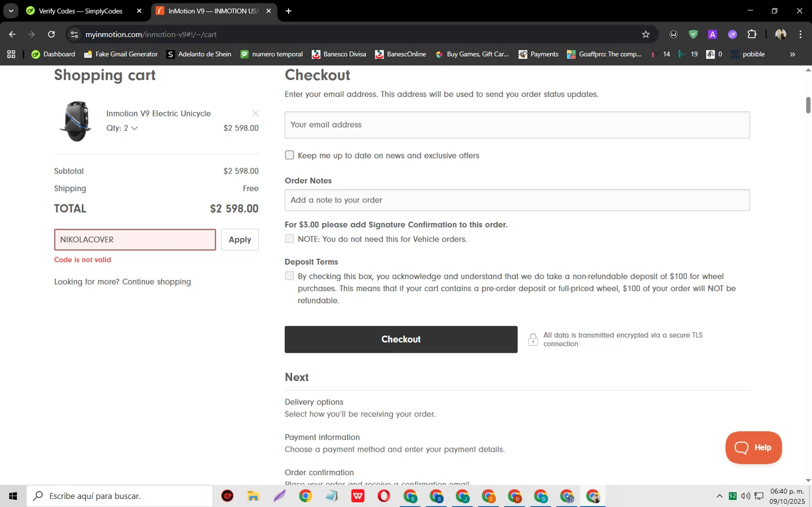The width and height of the screenshot is (812, 507).
Task: Open plain Google Chrome taskbar icon
Action: coord(305,496)
